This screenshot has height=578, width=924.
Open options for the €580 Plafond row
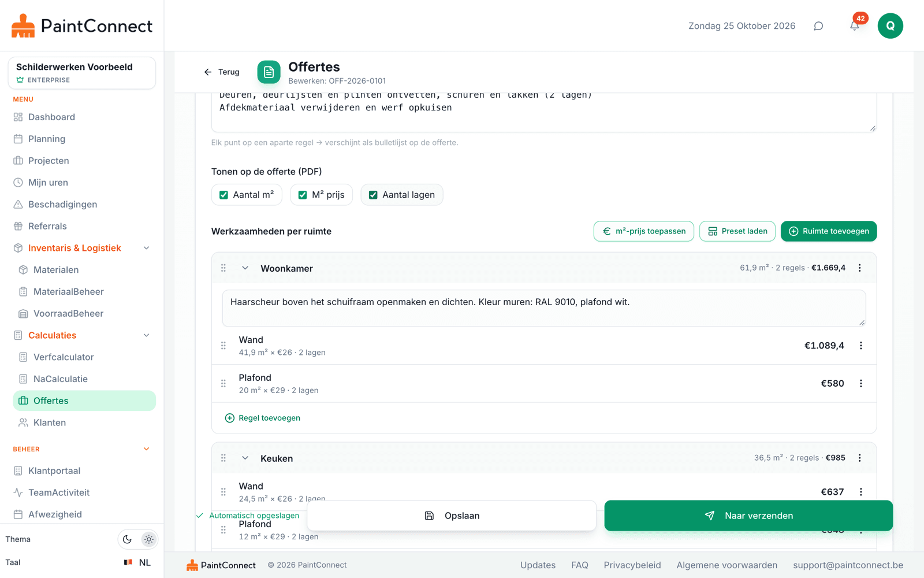[x=860, y=384]
